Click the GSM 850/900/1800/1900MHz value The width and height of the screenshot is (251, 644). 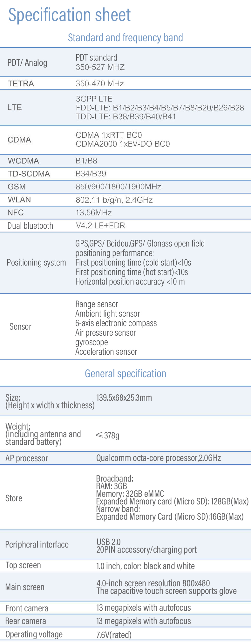tap(118, 187)
